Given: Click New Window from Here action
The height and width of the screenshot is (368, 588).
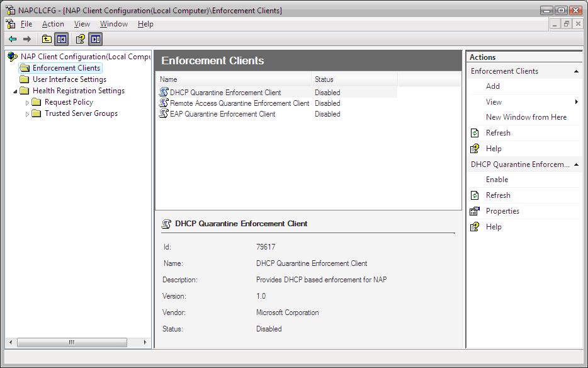Looking at the screenshot, I should point(526,117).
